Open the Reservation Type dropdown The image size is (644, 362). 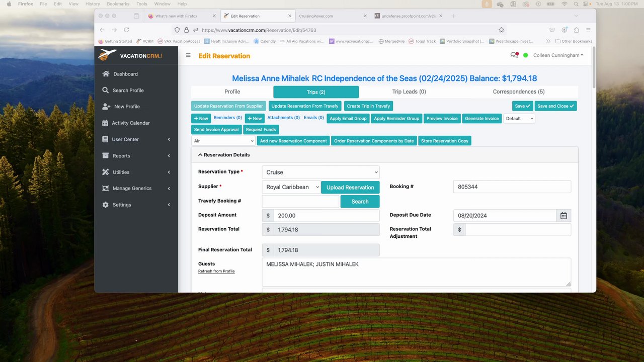tap(320, 172)
